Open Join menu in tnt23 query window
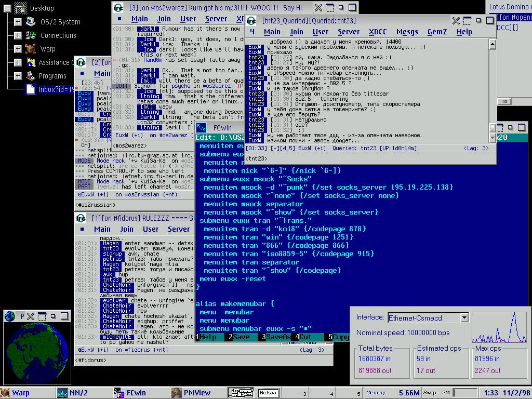This screenshot has width=532, height=399. 296,32
